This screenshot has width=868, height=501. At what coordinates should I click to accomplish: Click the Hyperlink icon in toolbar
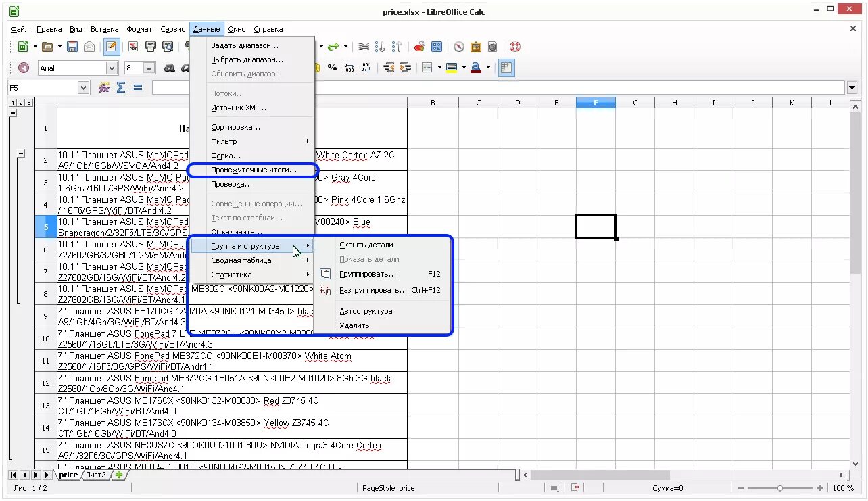(x=364, y=47)
